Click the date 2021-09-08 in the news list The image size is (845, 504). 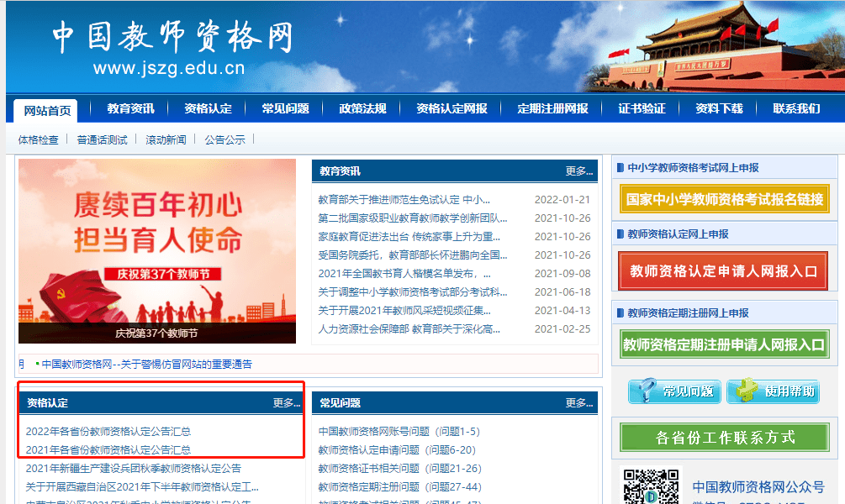[562, 274]
